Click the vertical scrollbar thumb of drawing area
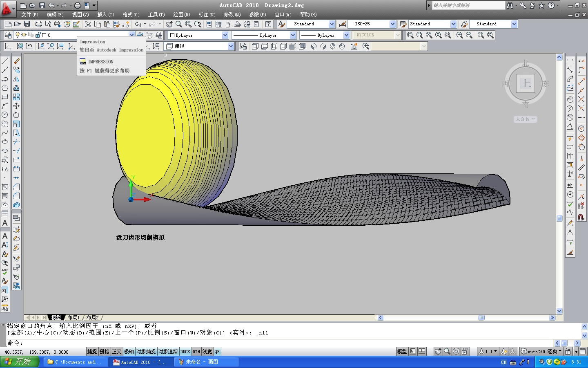The image size is (588, 368). tap(559, 218)
